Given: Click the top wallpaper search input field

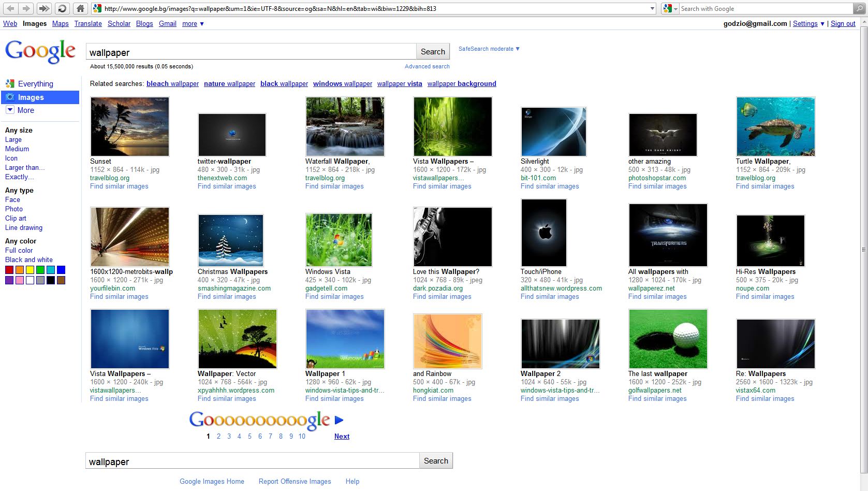Looking at the screenshot, I should [x=251, y=52].
